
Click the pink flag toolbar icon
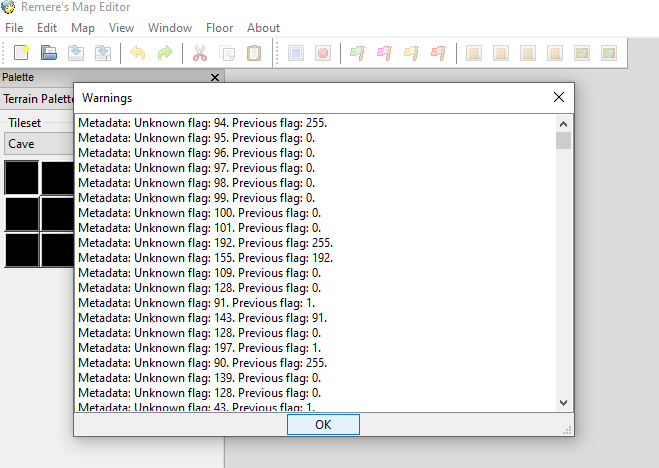385,53
